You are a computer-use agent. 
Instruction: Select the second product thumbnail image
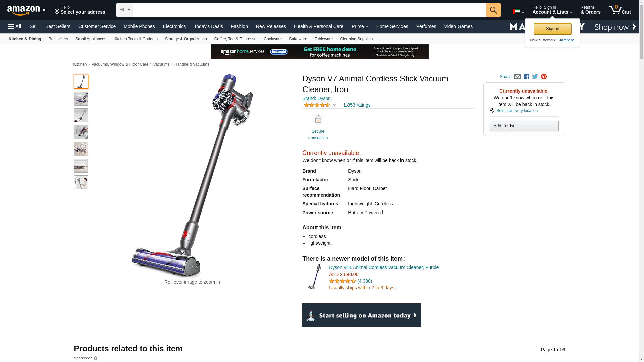pyautogui.click(x=81, y=99)
